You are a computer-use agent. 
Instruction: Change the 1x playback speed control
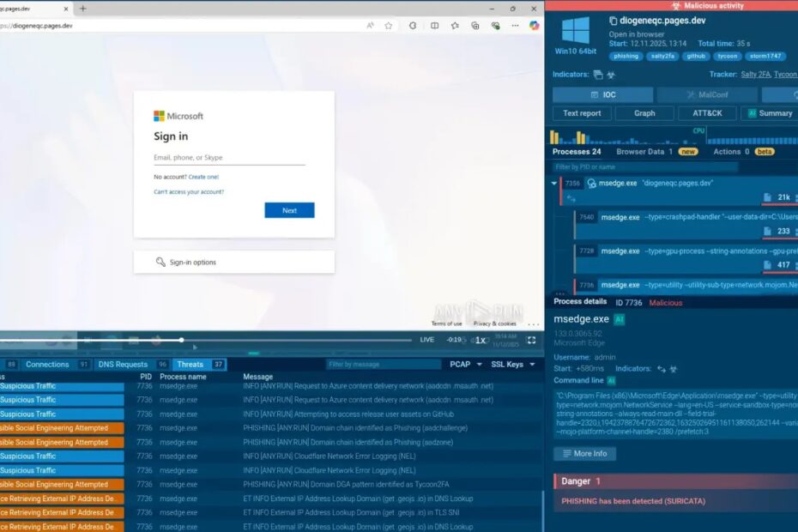[x=480, y=341]
